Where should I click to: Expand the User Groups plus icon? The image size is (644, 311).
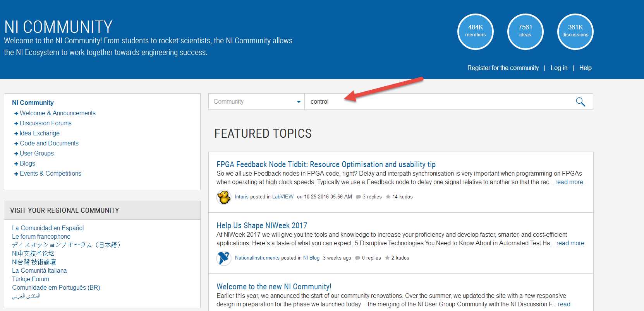pos(16,154)
